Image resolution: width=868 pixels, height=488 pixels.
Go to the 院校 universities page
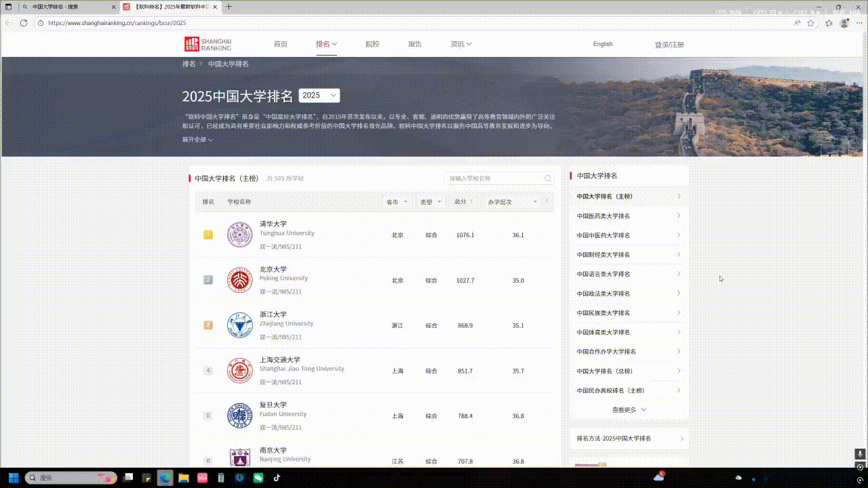pyautogui.click(x=372, y=44)
